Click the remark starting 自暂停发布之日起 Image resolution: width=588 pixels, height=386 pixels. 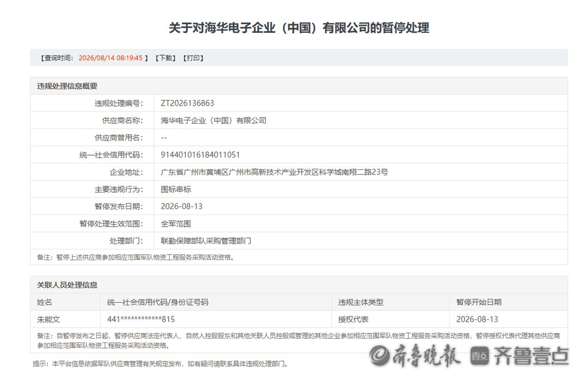point(298,341)
